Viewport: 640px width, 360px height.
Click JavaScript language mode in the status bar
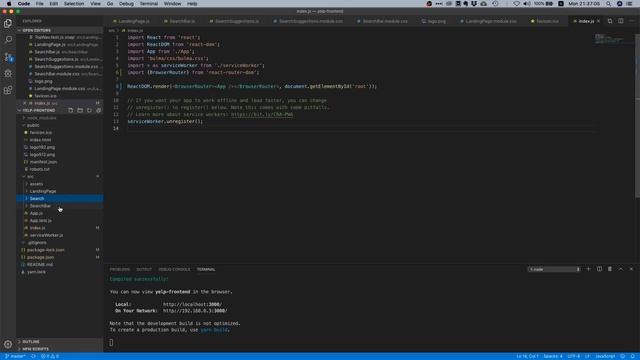605,356
